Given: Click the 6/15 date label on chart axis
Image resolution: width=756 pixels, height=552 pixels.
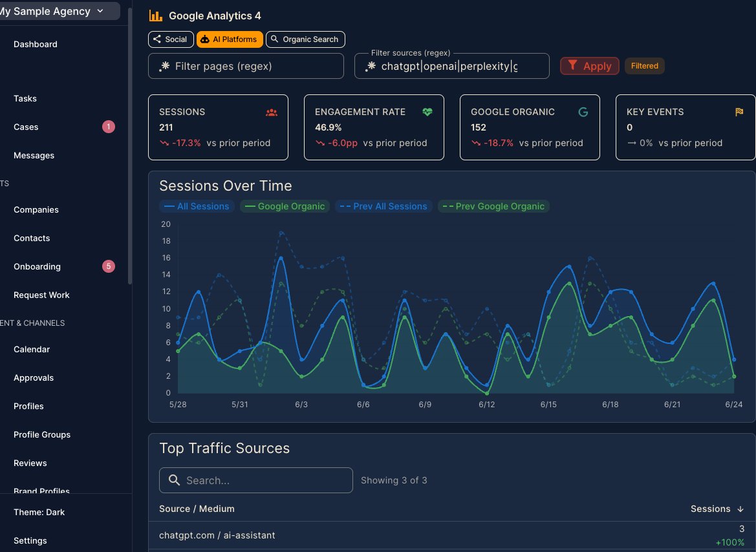Looking at the screenshot, I should pos(548,405).
